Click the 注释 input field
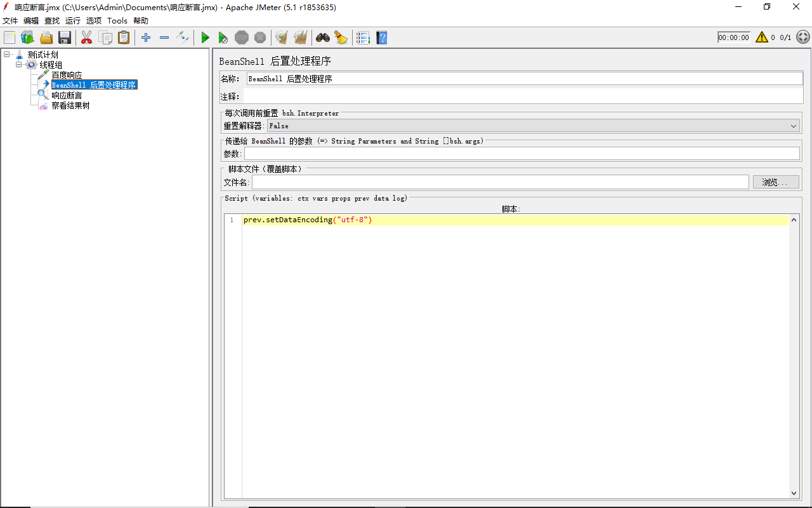 click(x=522, y=97)
